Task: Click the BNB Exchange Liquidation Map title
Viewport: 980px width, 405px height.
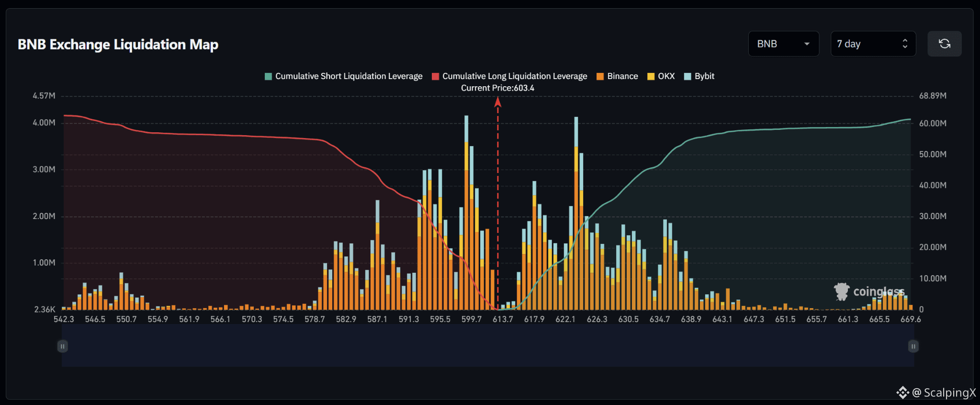Action: 118,45
